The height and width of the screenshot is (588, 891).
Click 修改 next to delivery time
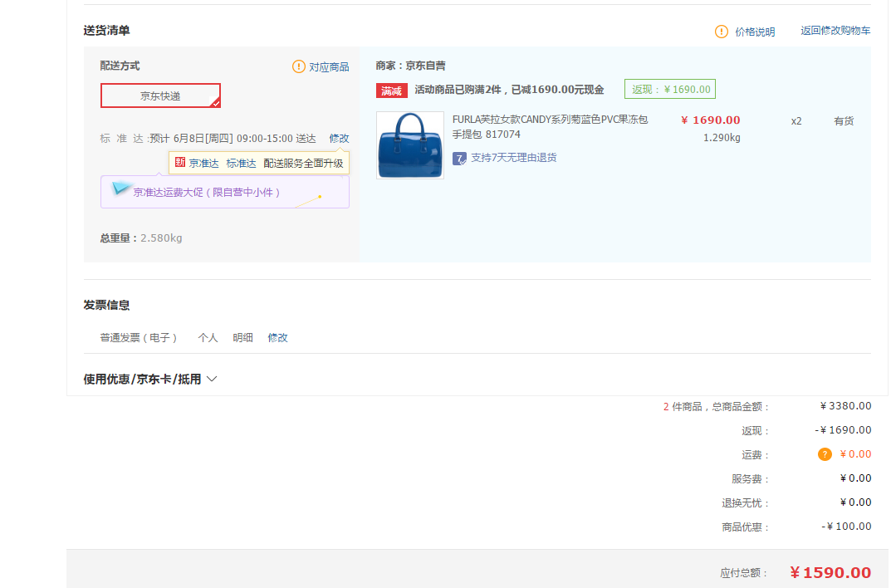point(340,138)
